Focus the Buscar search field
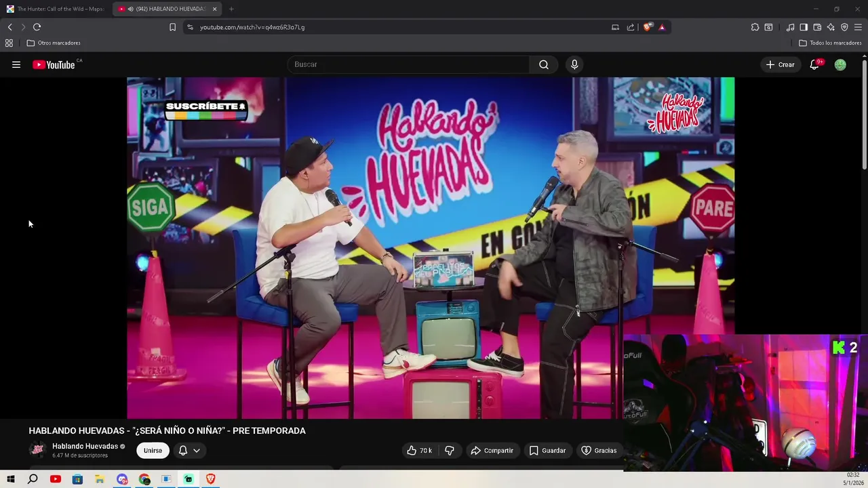Screen dimensions: 868x488 [410, 64]
